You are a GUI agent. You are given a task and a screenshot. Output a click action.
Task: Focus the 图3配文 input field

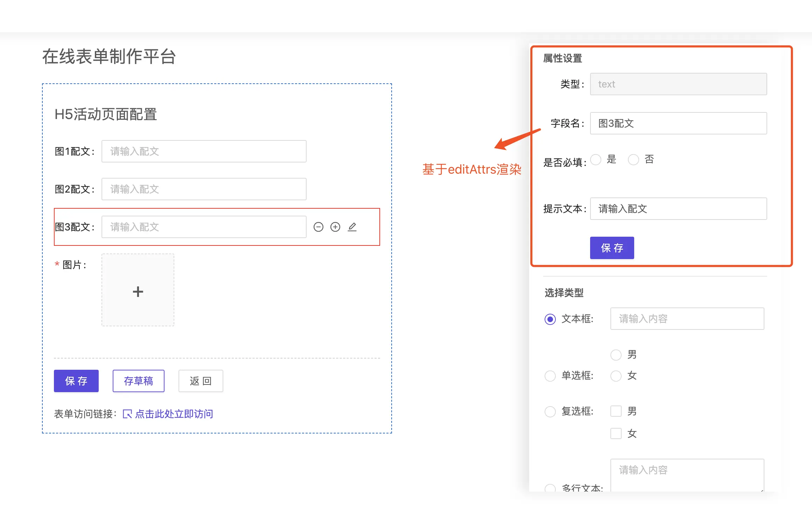click(x=204, y=227)
